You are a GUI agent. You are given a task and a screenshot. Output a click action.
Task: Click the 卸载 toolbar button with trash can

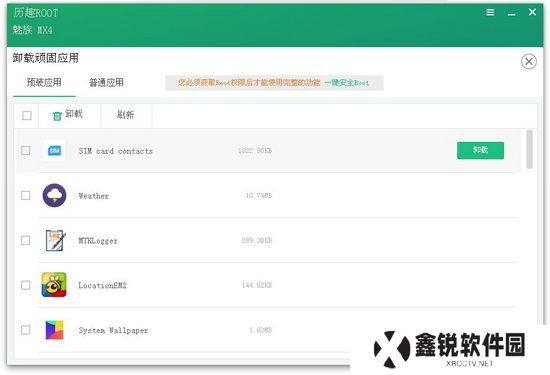68,115
